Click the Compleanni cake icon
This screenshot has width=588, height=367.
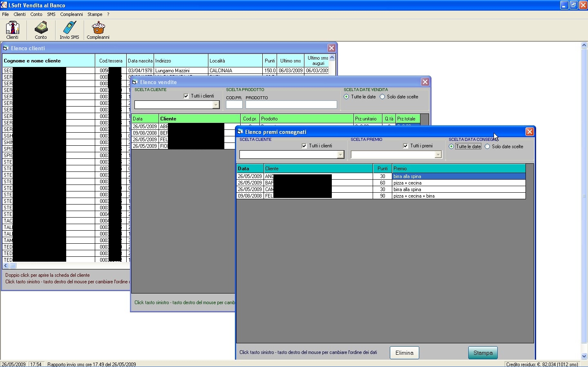(x=98, y=28)
